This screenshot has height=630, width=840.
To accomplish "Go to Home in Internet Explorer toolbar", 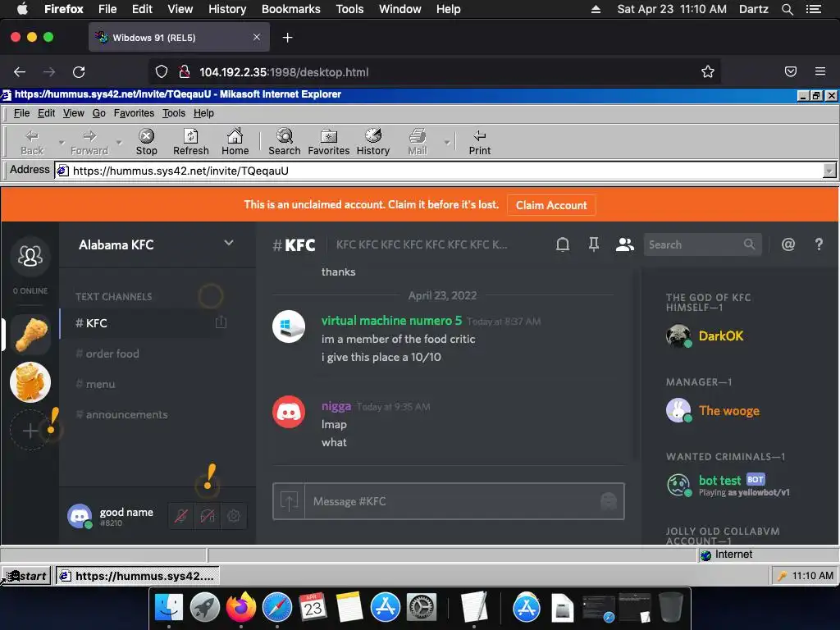I will point(235,142).
